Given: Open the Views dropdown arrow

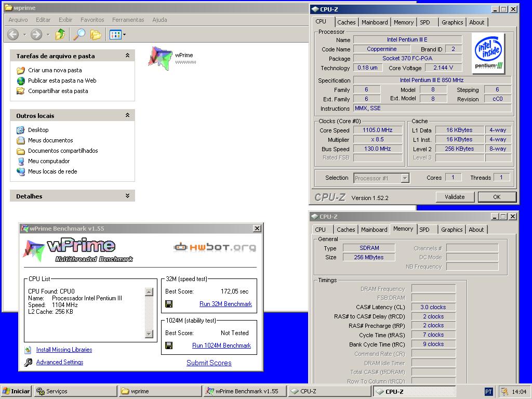Looking at the screenshot, I should pyautogui.click(x=125, y=35).
